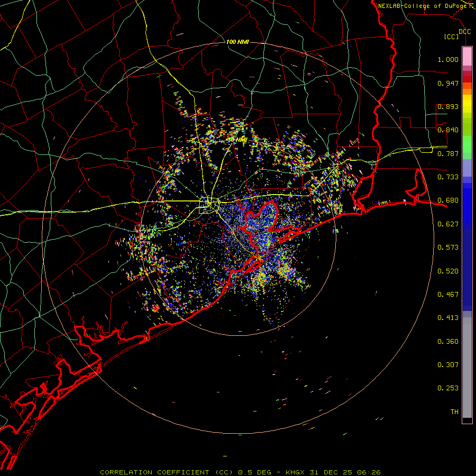Screen dimensions: 476x476
Task: Select the 0.467 scale value
Action: (x=448, y=295)
